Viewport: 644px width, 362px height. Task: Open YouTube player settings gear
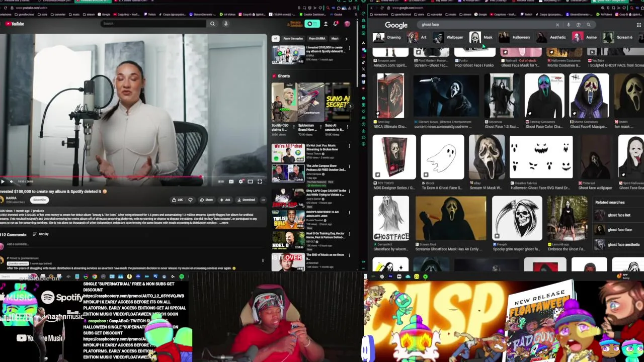[x=241, y=182]
